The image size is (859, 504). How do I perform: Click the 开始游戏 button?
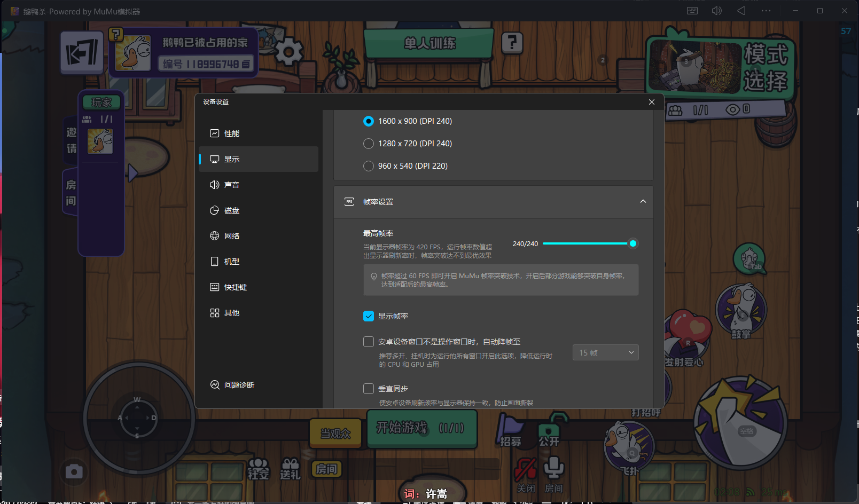[x=421, y=428]
